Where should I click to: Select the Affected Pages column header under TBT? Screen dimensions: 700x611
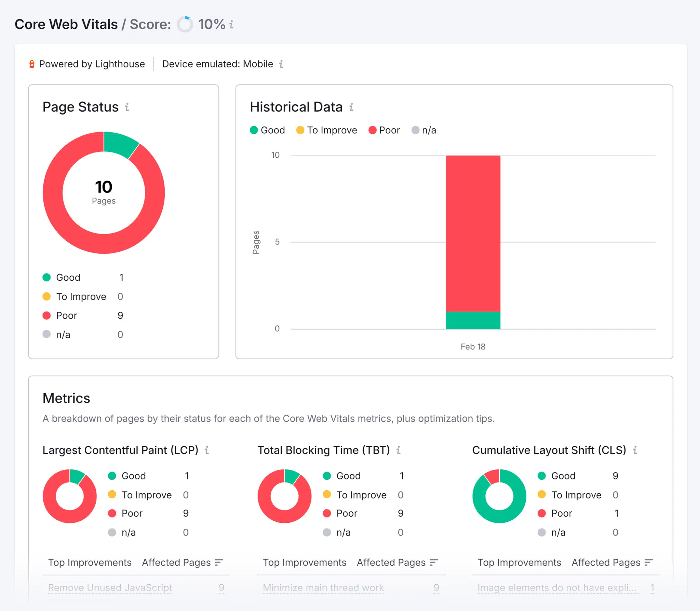pos(391,562)
